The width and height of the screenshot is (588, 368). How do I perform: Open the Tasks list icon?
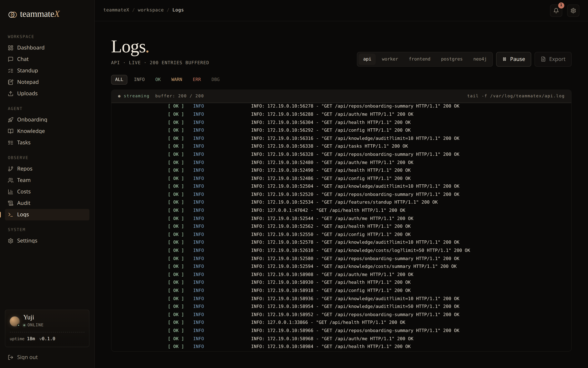[x=10, y=142]
